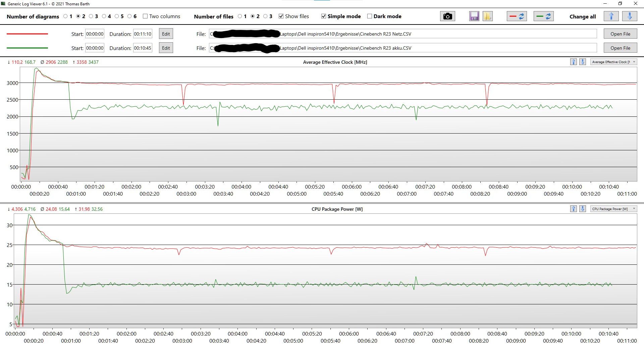Open the Average Effective Clock dropdown
This screenshot has width=644, height=349.
tap(613, 62)
